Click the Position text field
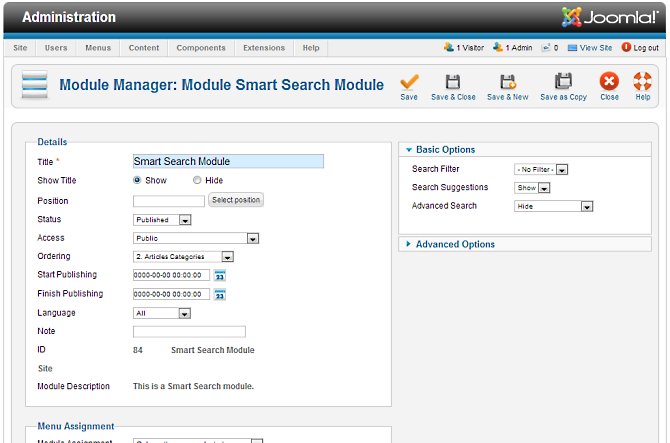Viewport: 670px width, 443px height. (x=169, y=201)
